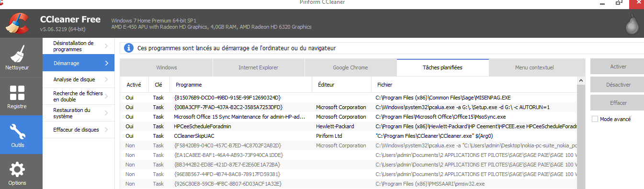Click Piriform Ltd in the Éditeur column

(x=329, y=136)
